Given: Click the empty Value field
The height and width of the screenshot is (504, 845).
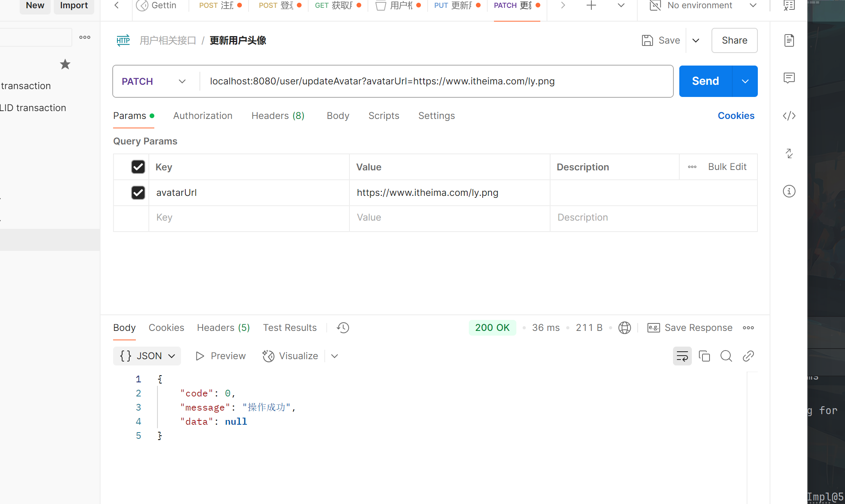Looking at the screenshot, I should tap(450, 218).
